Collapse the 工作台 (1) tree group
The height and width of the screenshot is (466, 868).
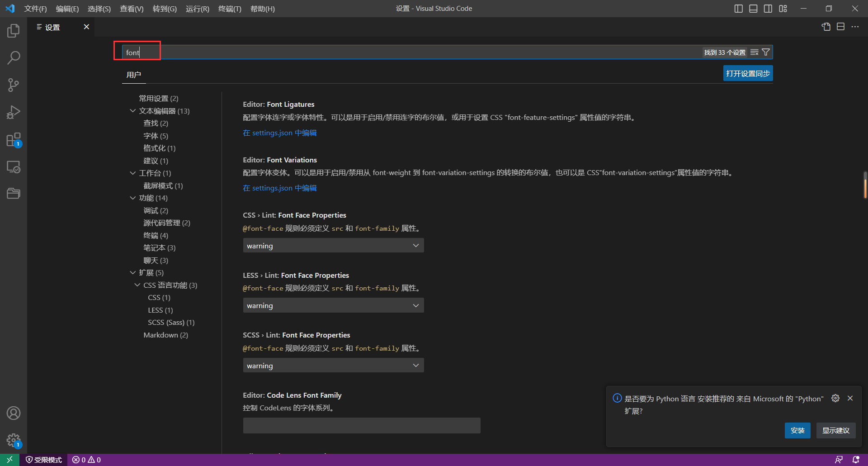click(x=132, y=173)
